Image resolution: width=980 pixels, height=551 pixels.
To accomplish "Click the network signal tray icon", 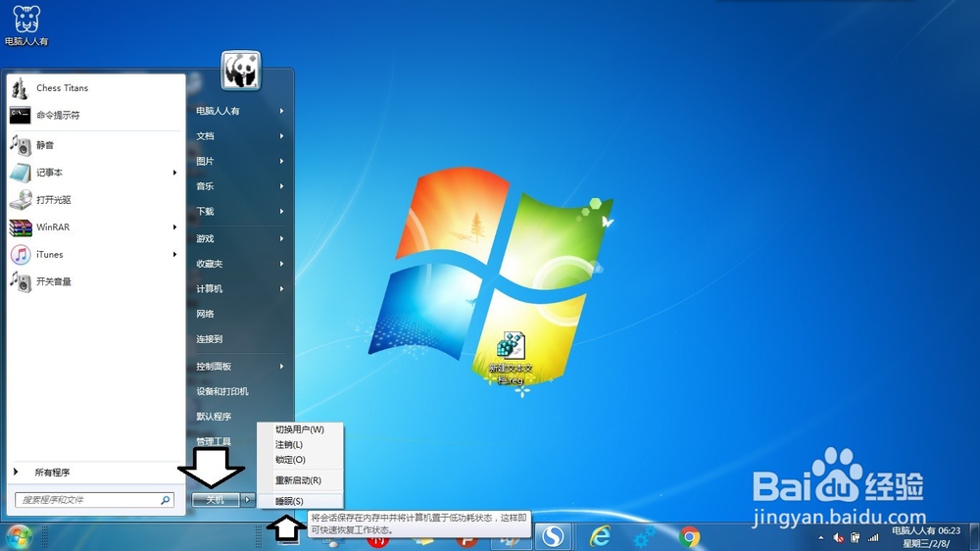I will (873, 538).
